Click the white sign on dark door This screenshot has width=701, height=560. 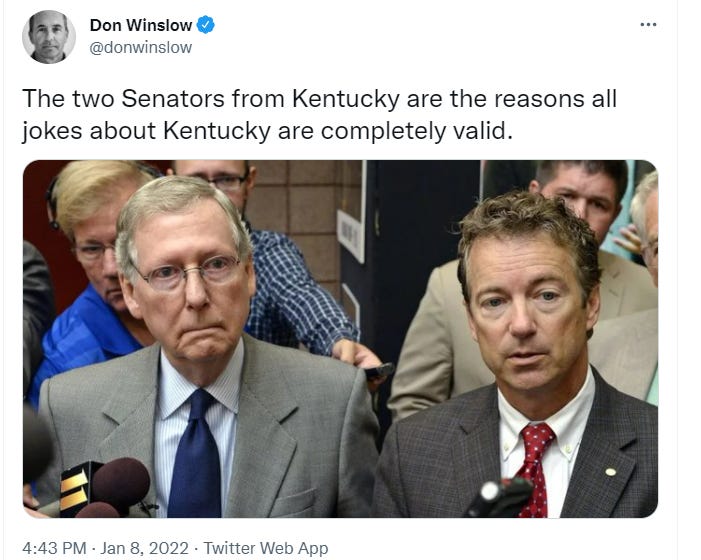pyautogui.click(x=350, y=236)
